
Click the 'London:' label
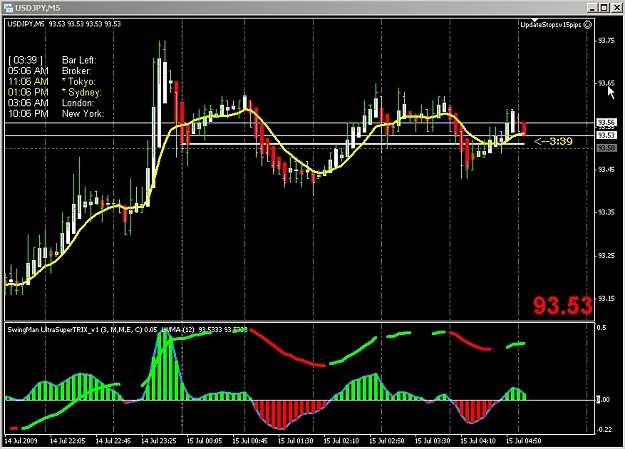point(78,103)
